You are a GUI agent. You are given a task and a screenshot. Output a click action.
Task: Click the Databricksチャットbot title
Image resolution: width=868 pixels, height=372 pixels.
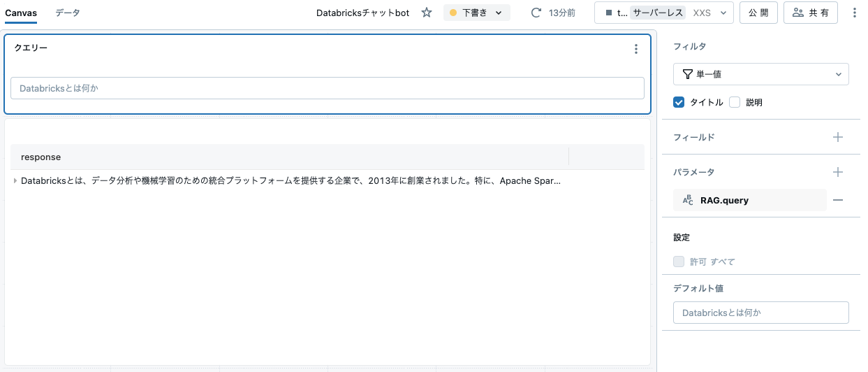coord(362,13)
